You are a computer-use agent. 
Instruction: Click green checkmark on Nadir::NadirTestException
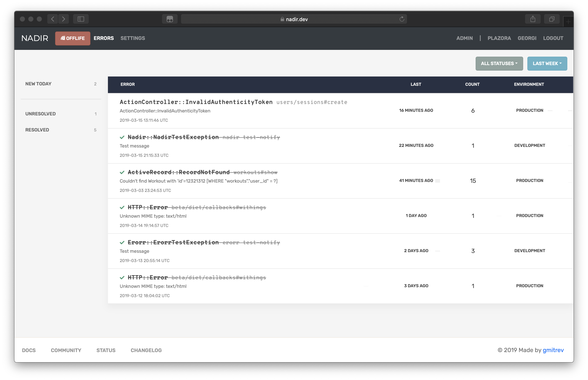(x=122, y=137)
